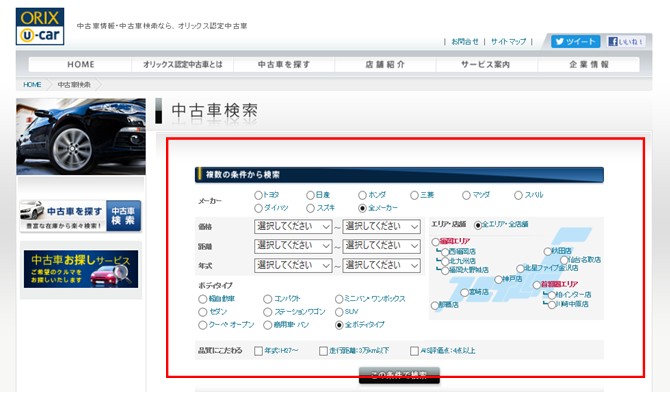Select the ホンダ maker radio button
This screenshot has width=670, height=395.
(x=362, y=195)
